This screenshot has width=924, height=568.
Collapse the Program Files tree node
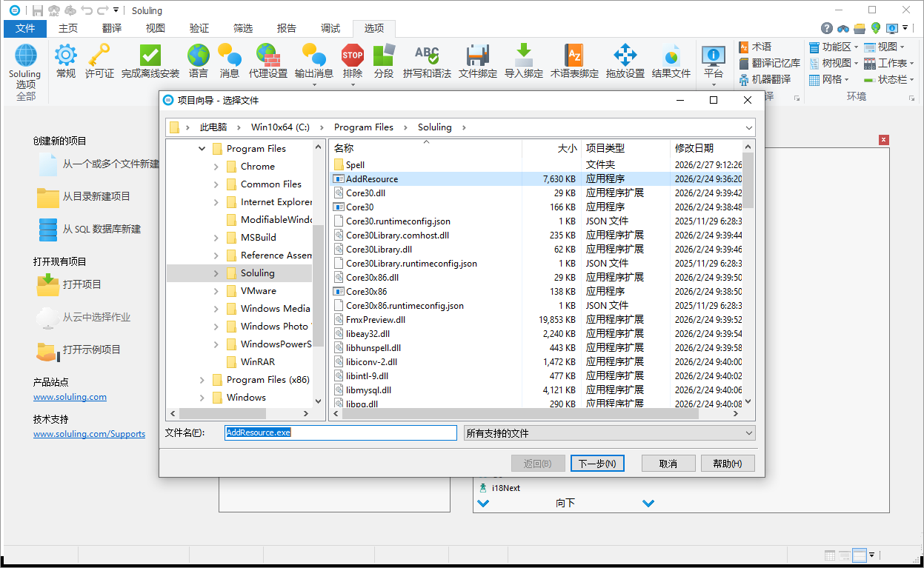coord(202,148)
